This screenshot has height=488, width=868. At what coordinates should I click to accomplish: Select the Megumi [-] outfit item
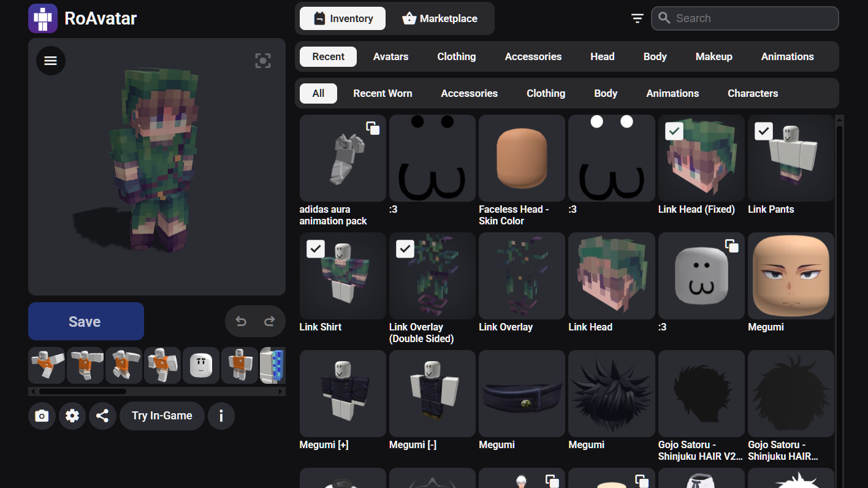432,400
